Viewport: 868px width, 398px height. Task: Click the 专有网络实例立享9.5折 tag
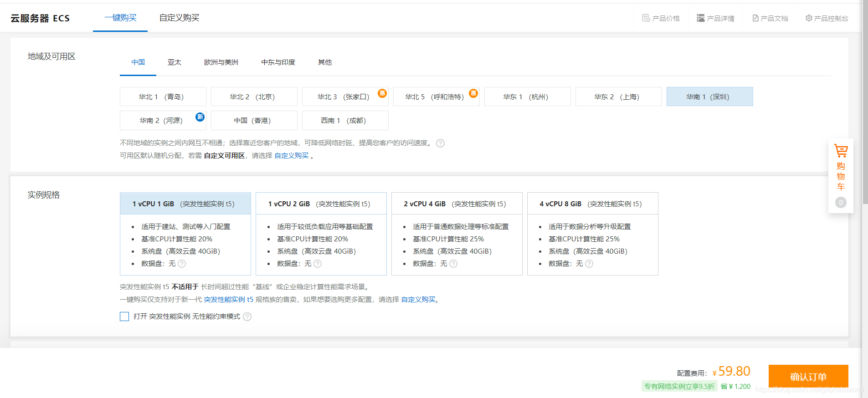679,386
